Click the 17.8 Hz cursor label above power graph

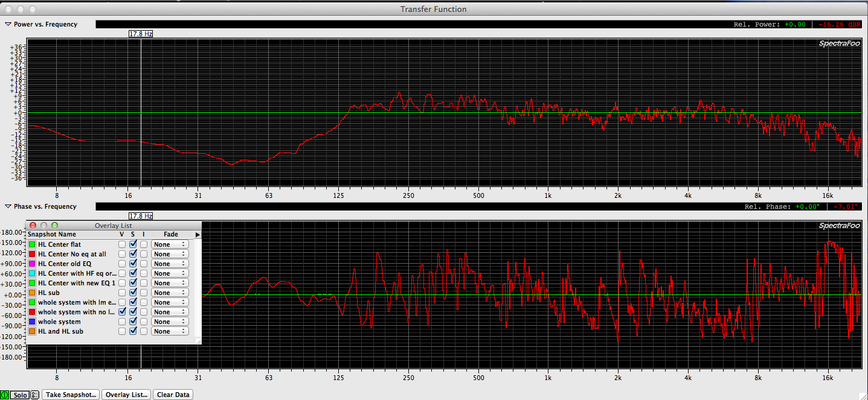click(x=141, y=34)
